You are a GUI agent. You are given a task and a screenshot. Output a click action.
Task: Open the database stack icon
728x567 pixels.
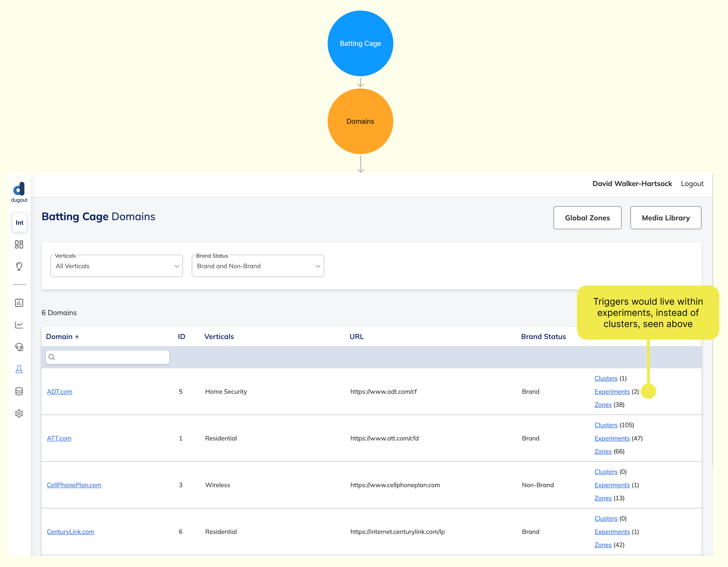click(19, 391)
